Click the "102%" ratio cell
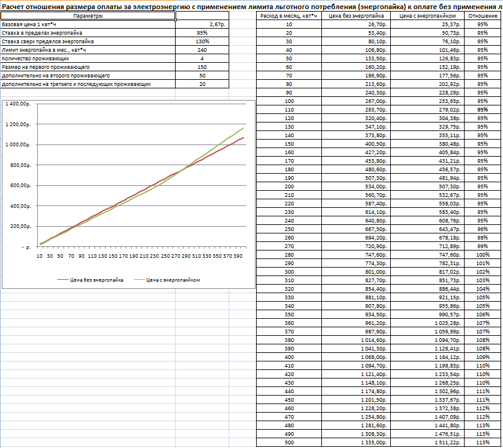The height and width of the screenshot is (448, 503). (x=483, y=272)
